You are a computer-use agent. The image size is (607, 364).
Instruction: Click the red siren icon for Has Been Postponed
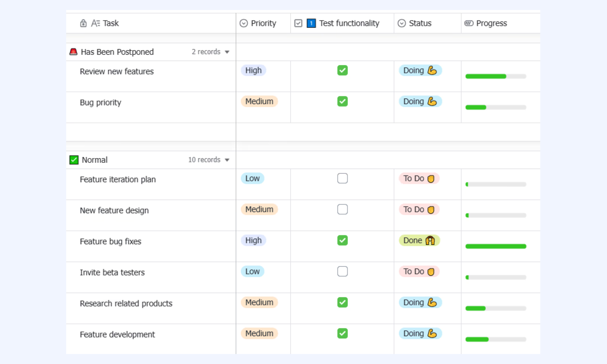click(73, 52)
